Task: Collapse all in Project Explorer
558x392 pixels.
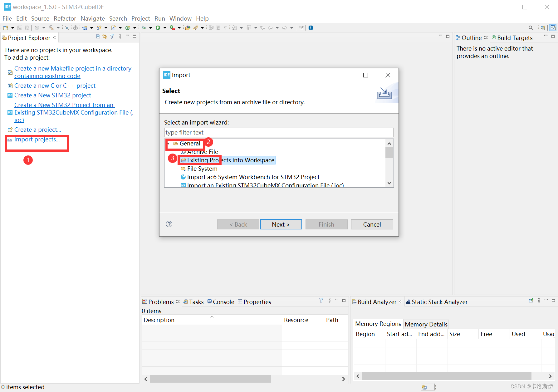Action: [98, 37]
